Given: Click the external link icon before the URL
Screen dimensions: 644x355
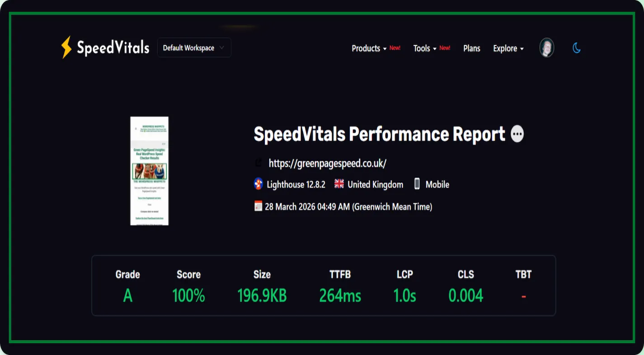Looking at the screenshot, I should [259, 163].
